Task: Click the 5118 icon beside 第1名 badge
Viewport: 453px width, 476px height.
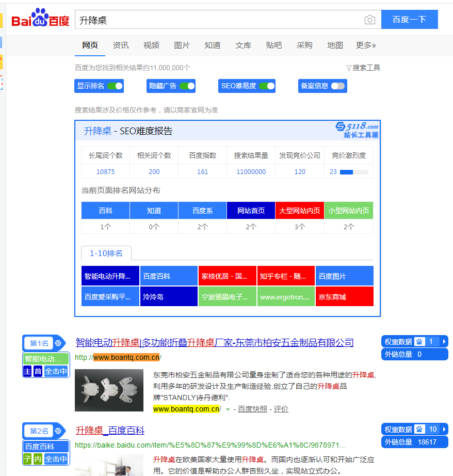Action: pyautogui.click(x=58, y=343)
